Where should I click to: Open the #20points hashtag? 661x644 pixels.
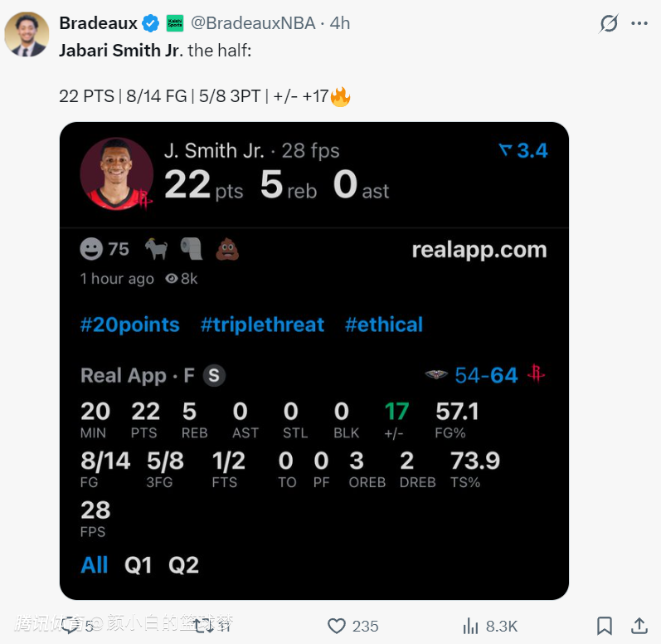click(129, 324)
